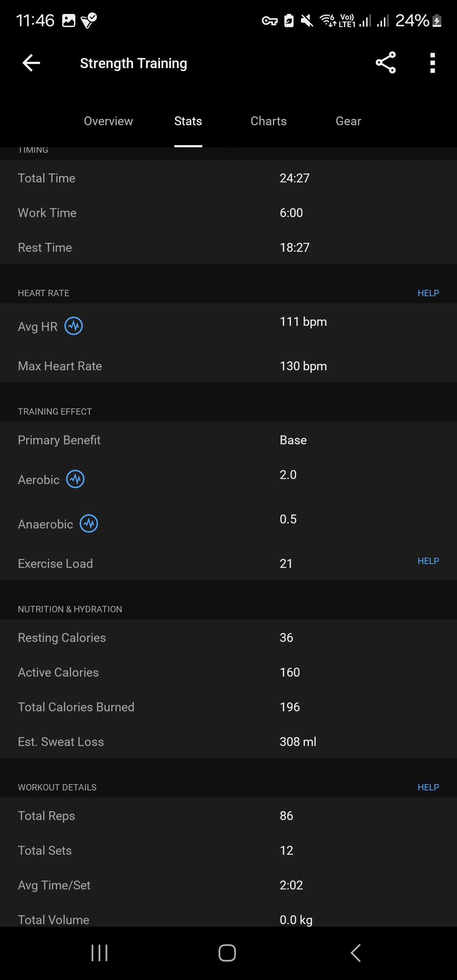The width and height of the screenshot is (457, 980).
Task: Click HELP beside Exercise Load
Action: (x=428, y=561)
